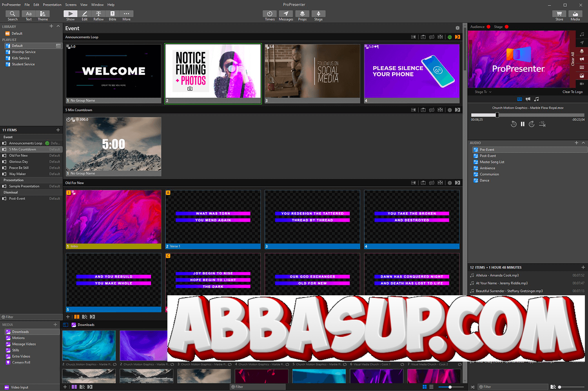Click Clear All button
Screen dimensions: 588x391
[x=573, y=59]
